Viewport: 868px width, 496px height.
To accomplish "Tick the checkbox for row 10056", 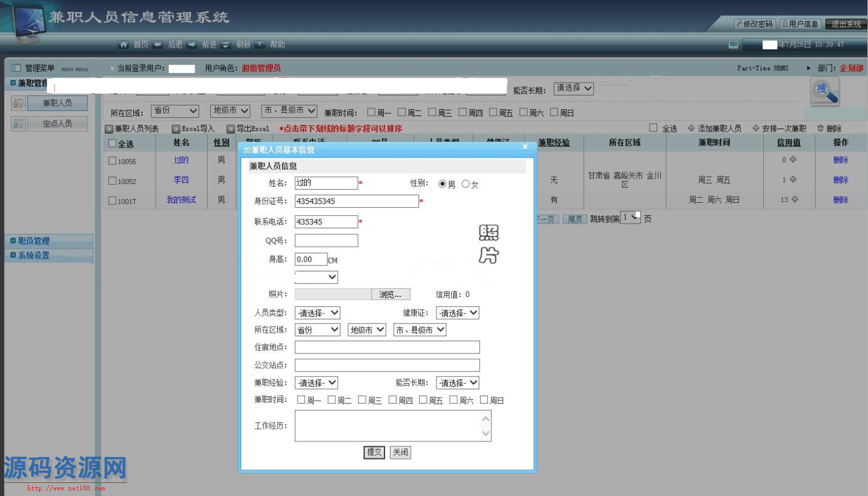I will (112, 161).
